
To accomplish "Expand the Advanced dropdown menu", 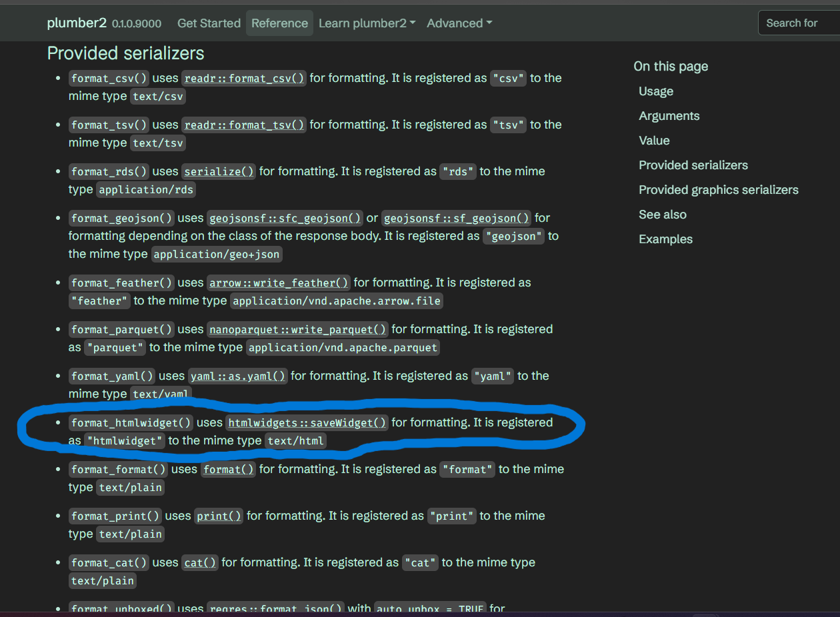I will click(x=459, y=23).
